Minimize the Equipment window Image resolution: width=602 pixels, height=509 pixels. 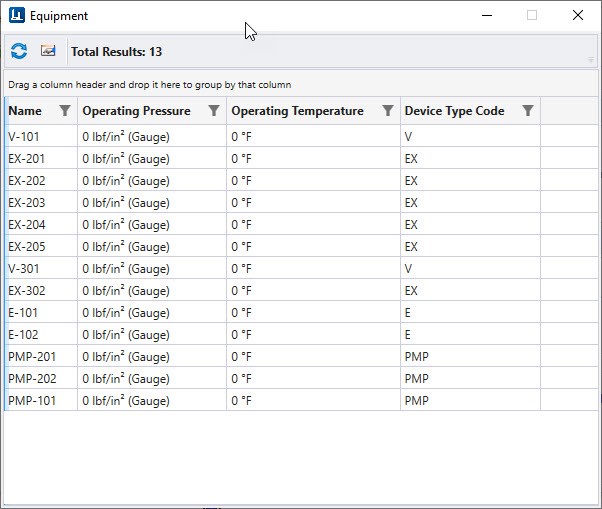point(487,15)
